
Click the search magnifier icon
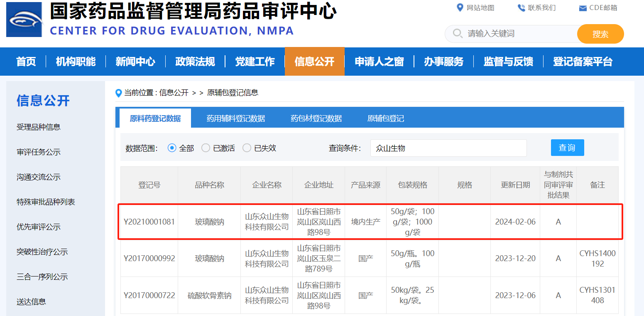[x=457, y=34]
